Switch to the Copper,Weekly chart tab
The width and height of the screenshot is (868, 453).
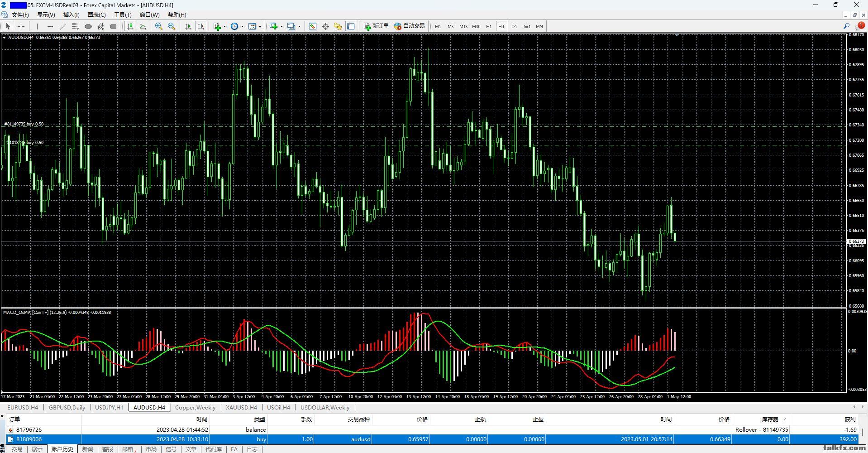[196, 408]
